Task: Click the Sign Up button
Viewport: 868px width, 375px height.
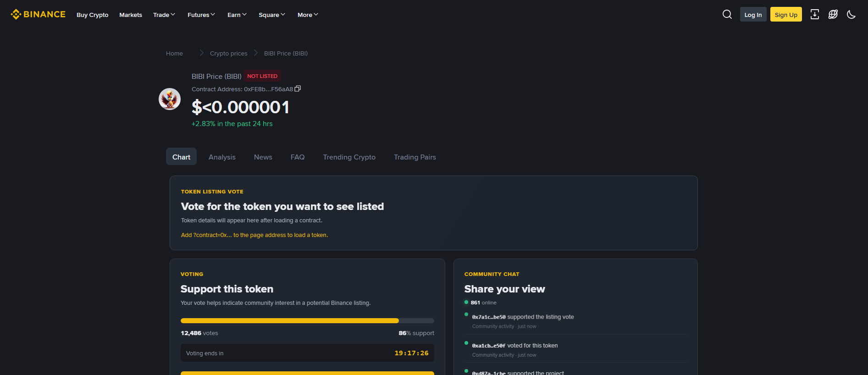Action: (x=786, y=15)
